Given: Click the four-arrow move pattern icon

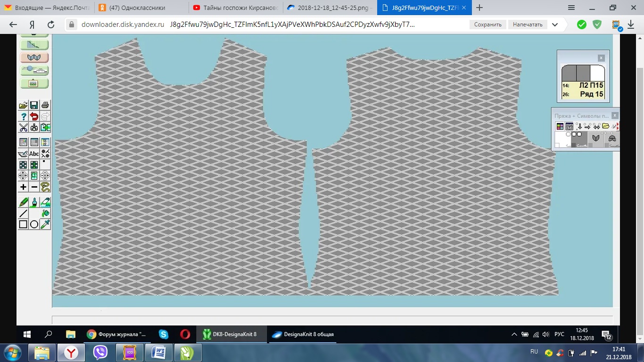Looking at the screenshot, I should point(23,176).
